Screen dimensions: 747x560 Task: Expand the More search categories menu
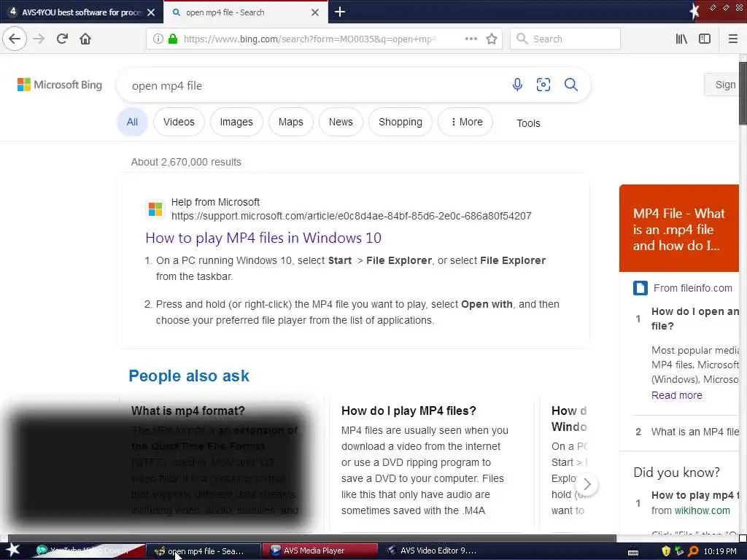pos(465,122)
